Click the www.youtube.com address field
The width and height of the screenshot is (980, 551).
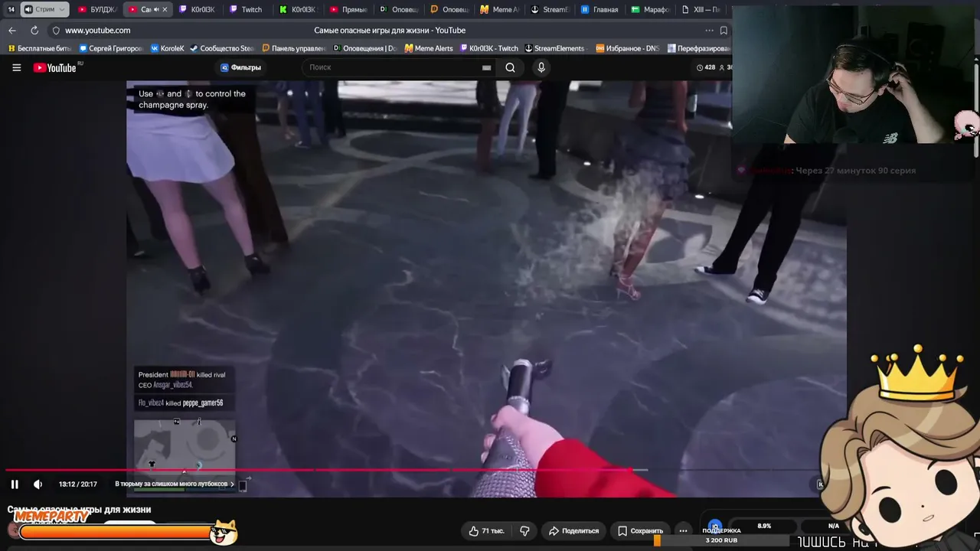point(97,31)
